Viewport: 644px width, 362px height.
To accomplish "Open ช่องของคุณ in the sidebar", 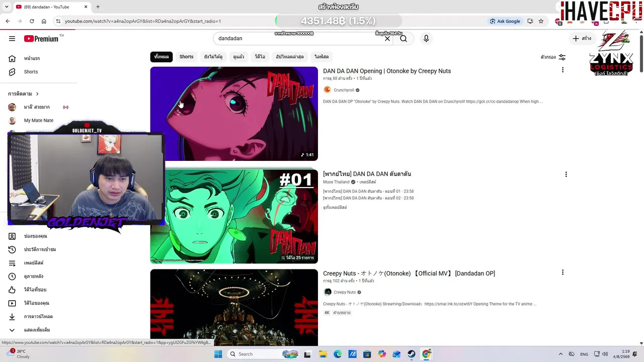I will (35, 236).
